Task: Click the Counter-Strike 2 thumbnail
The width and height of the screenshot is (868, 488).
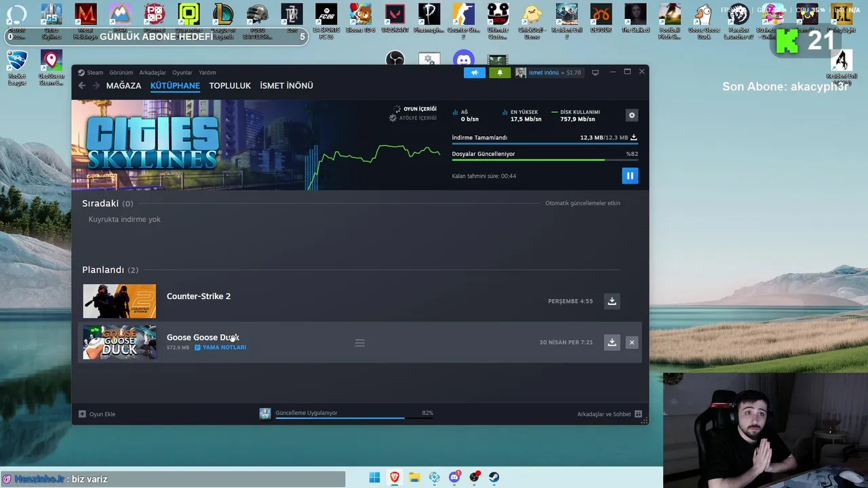Action: [x=119, y=301]
